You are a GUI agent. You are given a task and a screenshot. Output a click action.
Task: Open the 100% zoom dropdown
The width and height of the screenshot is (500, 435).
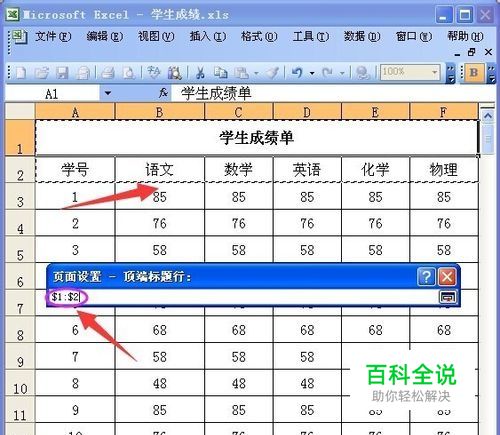point(434,72)
